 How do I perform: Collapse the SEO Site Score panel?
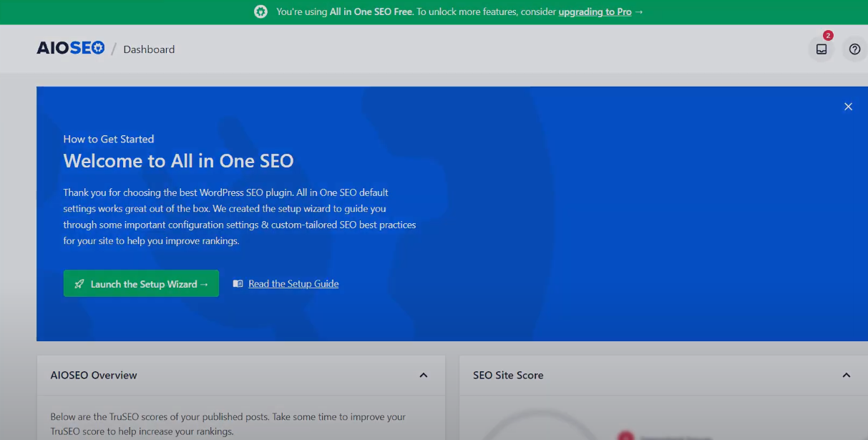click(x=846, y=375)
